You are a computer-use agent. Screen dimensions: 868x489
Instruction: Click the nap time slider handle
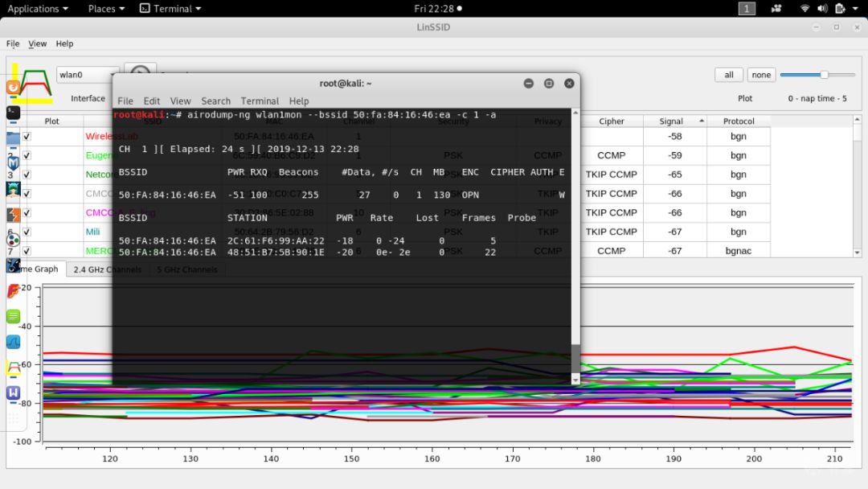tap(824, 75)
